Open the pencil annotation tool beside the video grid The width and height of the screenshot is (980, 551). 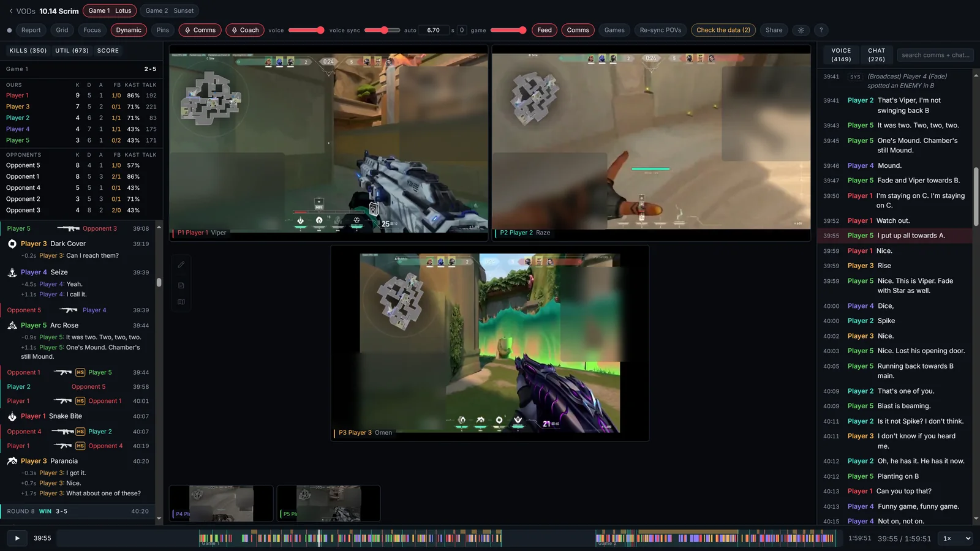[x=181, y=264]
